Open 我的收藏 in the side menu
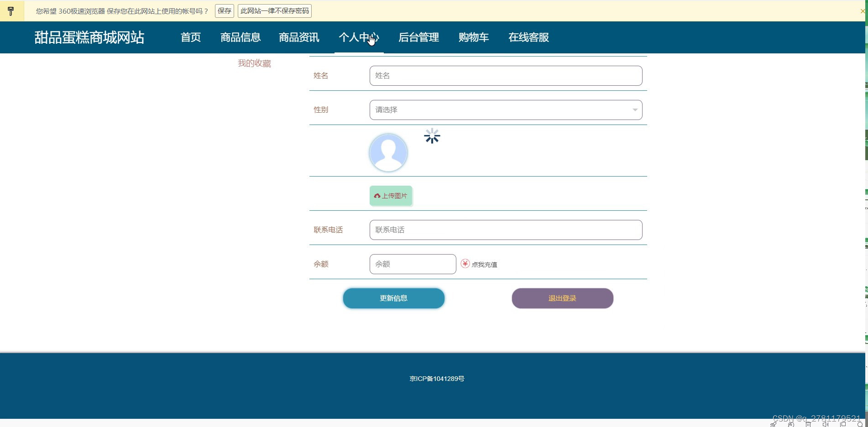Viewport: 868px width, 427px height. [x=254, y=63]
